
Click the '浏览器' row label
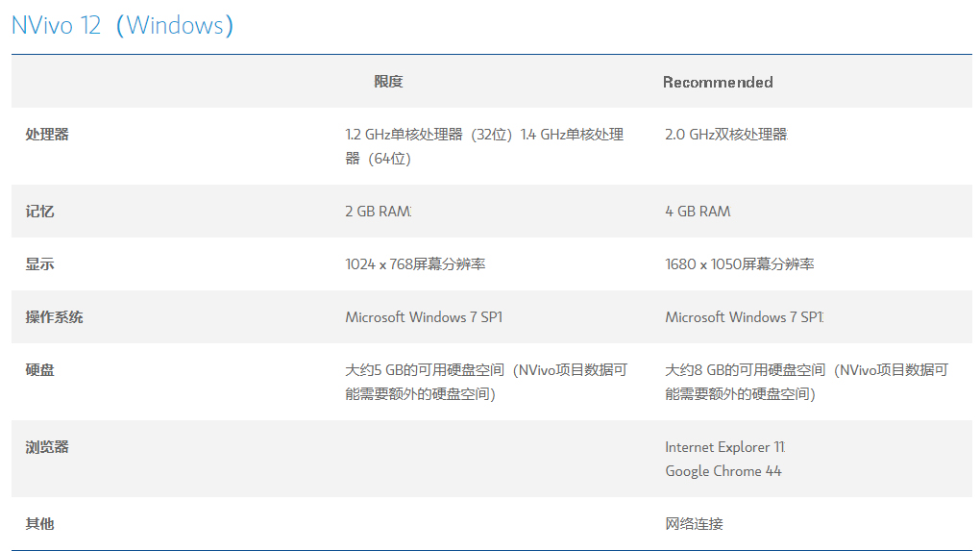[47, 447]
